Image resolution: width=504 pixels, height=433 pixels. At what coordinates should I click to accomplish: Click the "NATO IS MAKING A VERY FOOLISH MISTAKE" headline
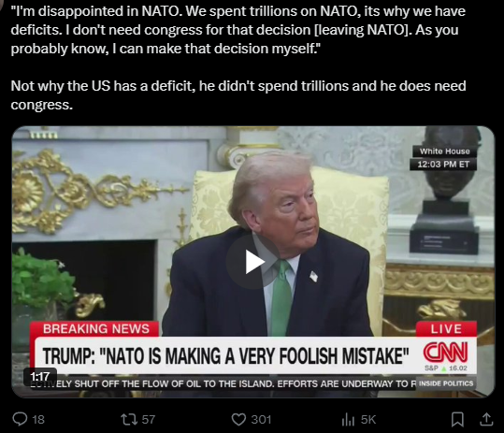(x=226, y=356)
